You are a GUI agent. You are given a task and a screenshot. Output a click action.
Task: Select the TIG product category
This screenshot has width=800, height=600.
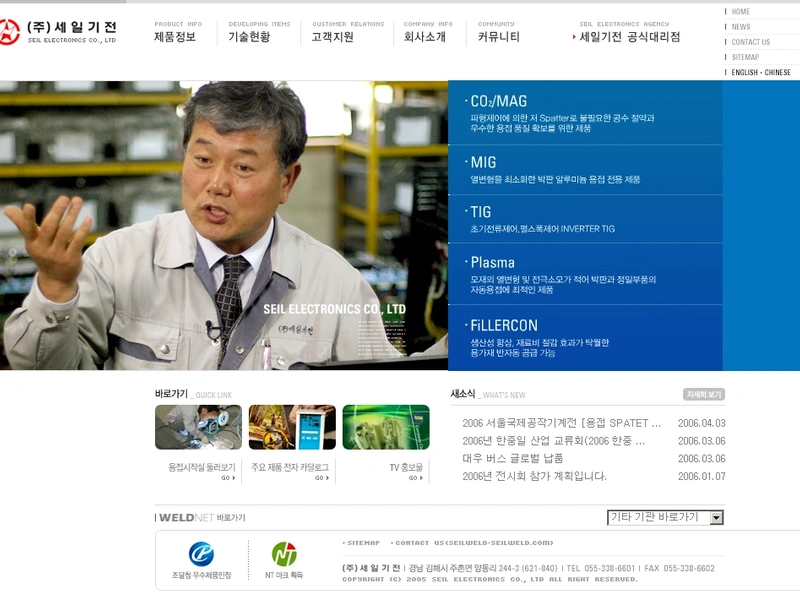(x=585, y=219)
